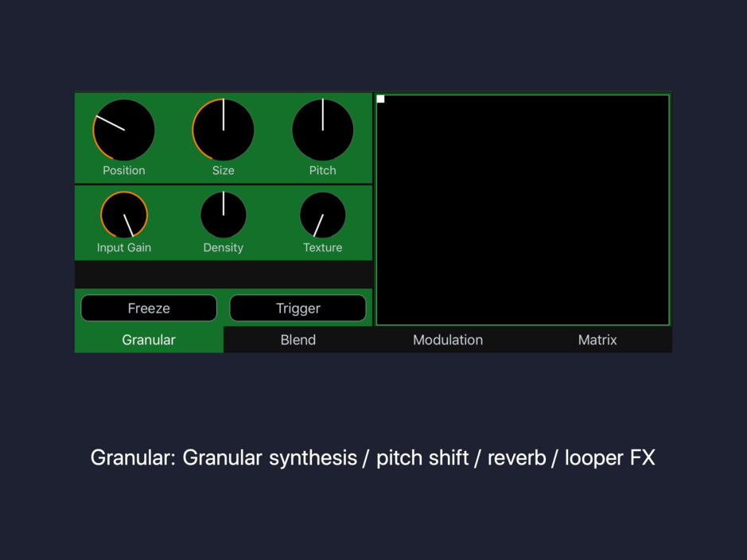Click the Position label text
The height and width of the screenshot is (560, 747).
124,170
